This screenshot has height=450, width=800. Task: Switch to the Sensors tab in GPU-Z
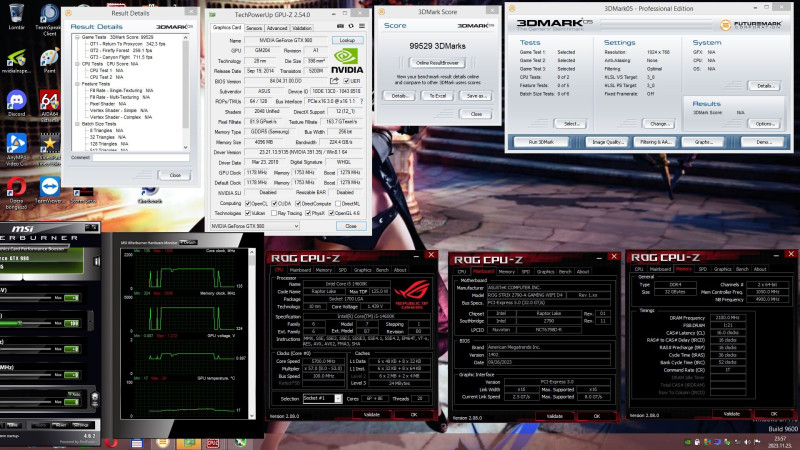coord(254,28)
